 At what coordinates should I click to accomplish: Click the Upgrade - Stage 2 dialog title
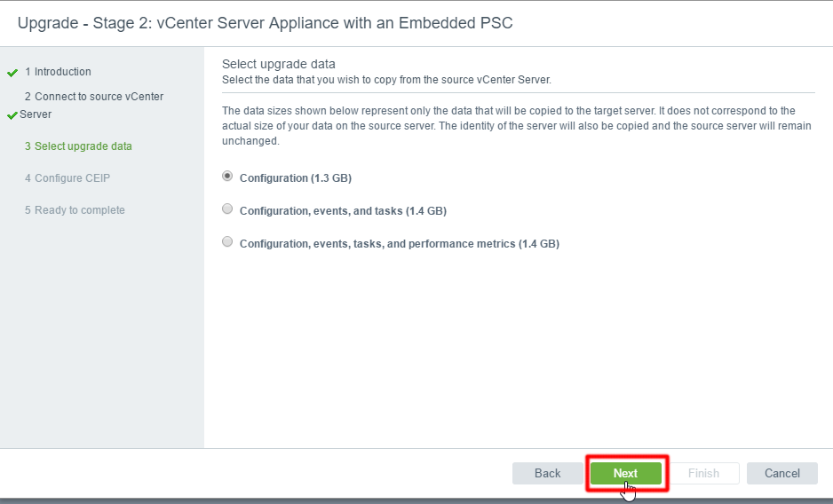click(x=266, y=23)
